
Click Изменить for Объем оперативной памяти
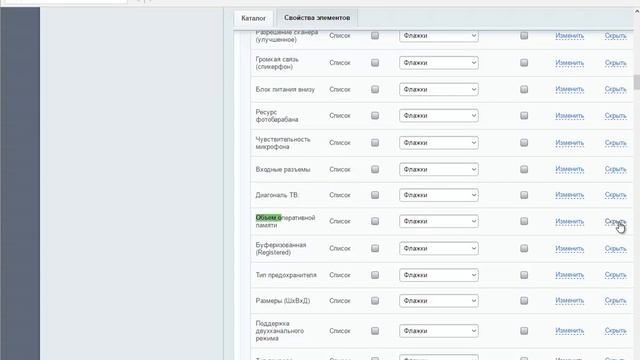pos(569,221)
